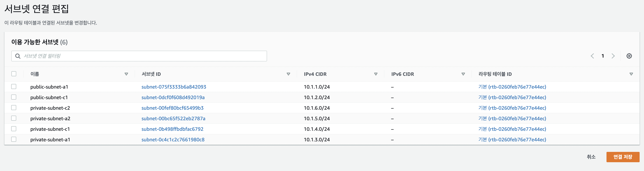Open subnet-0b498ffbdbfac6792 link

[x=172, y=129]
